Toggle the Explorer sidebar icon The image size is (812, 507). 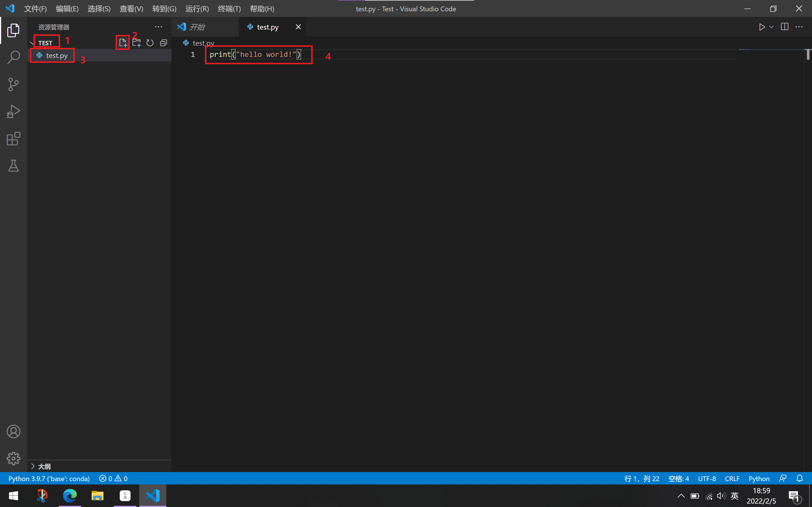14,30
